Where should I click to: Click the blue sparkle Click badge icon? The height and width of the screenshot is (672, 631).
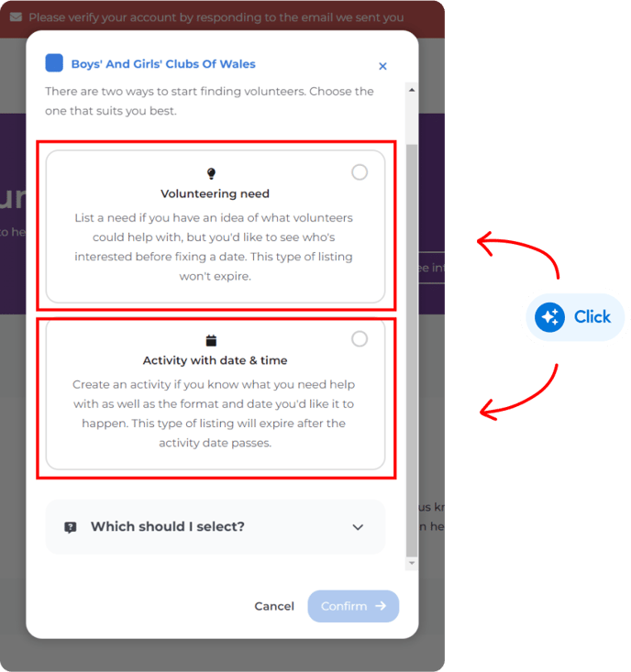(x=549, y=317)
